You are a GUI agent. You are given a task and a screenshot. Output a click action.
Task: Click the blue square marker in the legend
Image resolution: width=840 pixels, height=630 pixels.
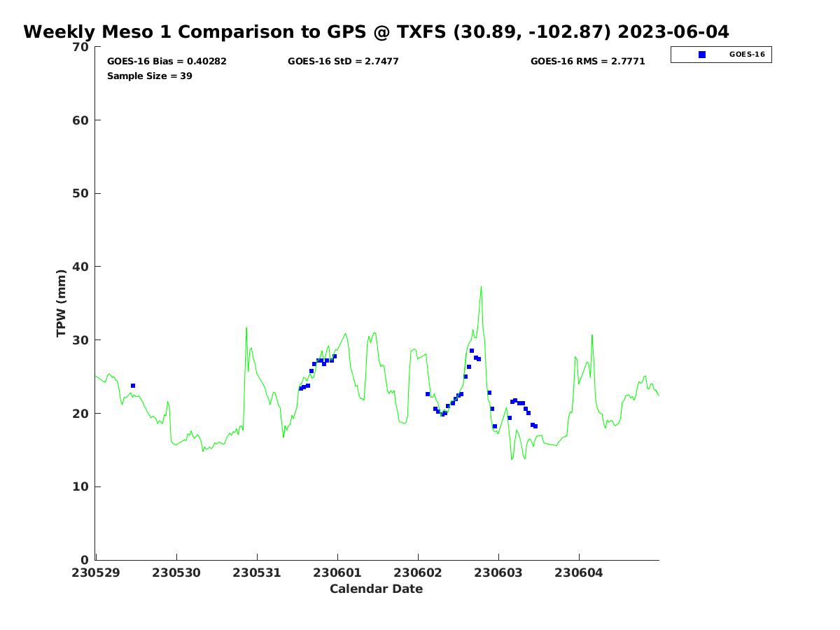point(702,55)
